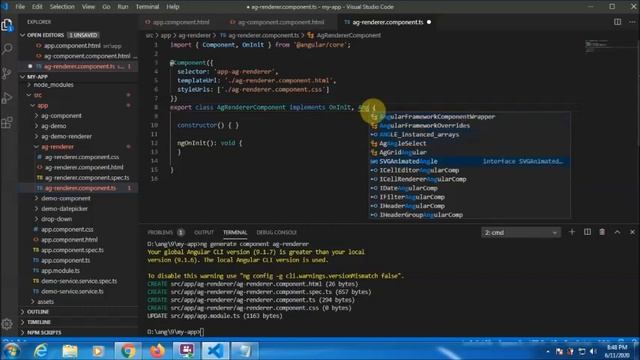
Task: Select terminal 2: cmd dropdown
Action: click(x=521, y=233)
